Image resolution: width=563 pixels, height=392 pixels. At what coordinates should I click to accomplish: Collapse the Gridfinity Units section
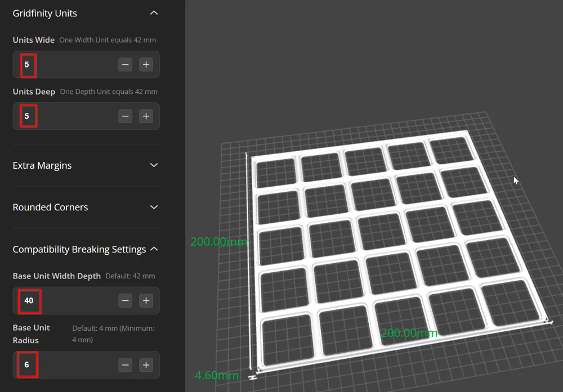153,12
